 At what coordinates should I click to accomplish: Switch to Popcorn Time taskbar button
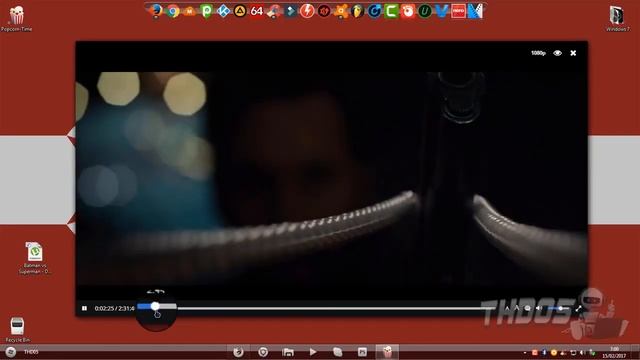(x=387, y=352)
